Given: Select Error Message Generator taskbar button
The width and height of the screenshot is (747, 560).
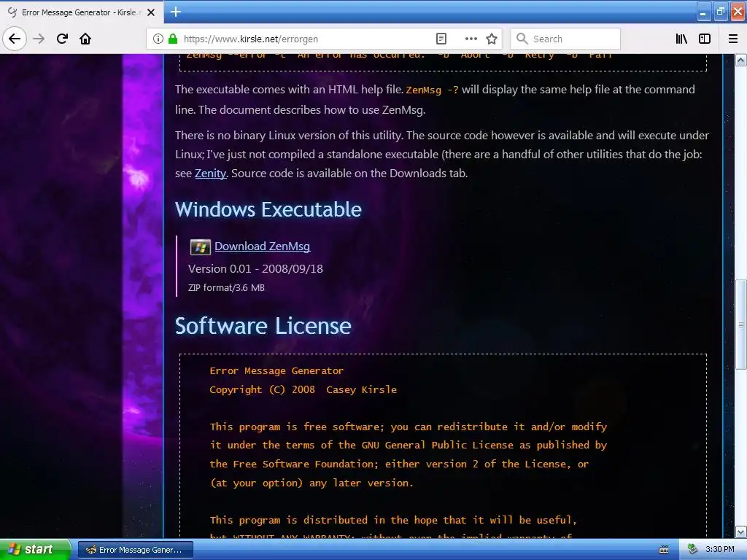Looking at the screenshot, I should point(136,550).
